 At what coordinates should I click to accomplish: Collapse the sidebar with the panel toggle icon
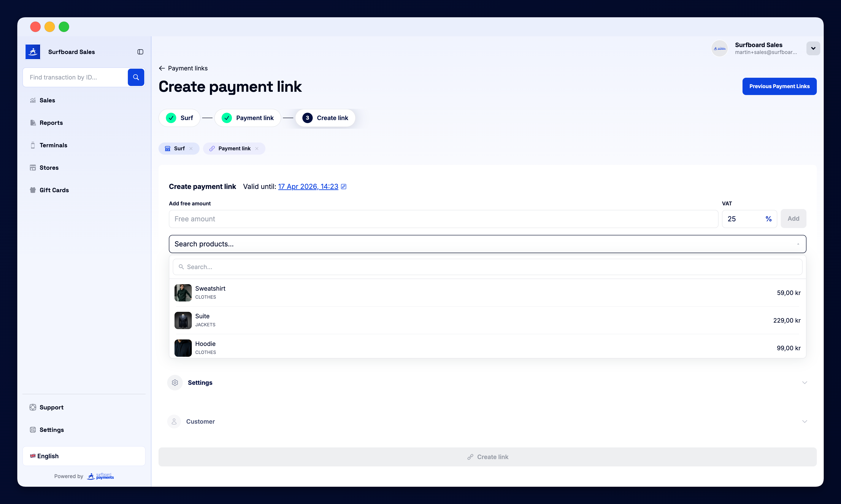pos(140,52)
